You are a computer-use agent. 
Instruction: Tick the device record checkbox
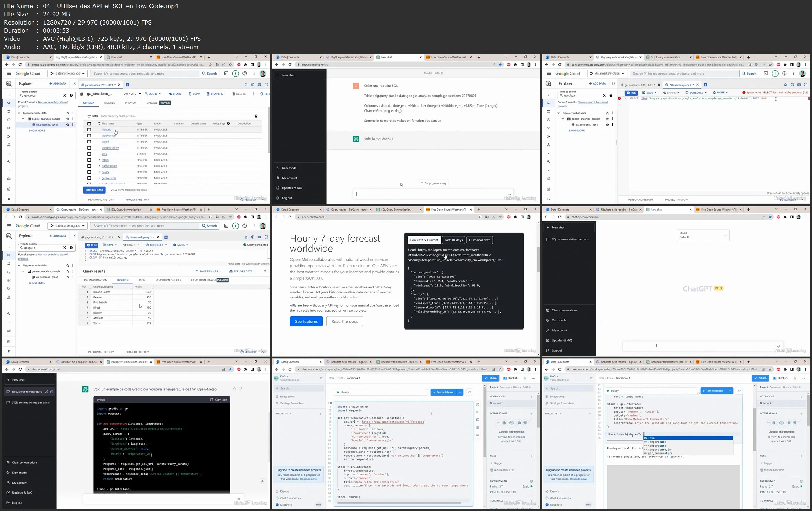pyautogui.click(x=89, y=172)
